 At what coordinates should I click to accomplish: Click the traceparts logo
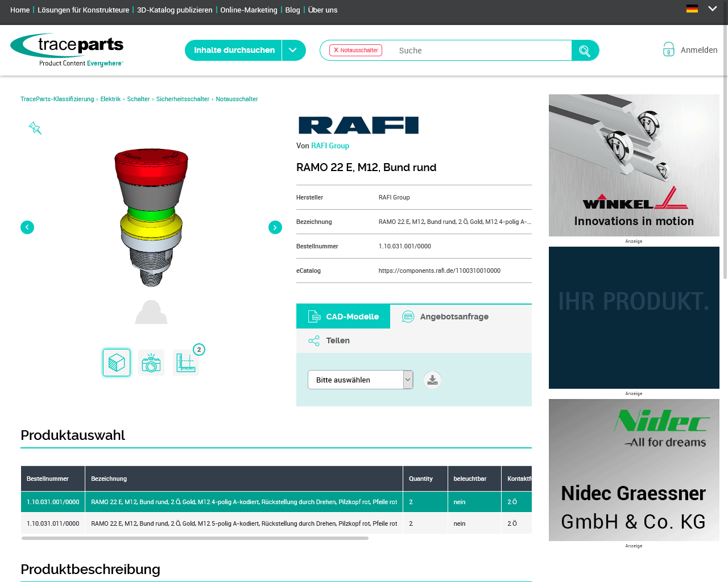67,50
